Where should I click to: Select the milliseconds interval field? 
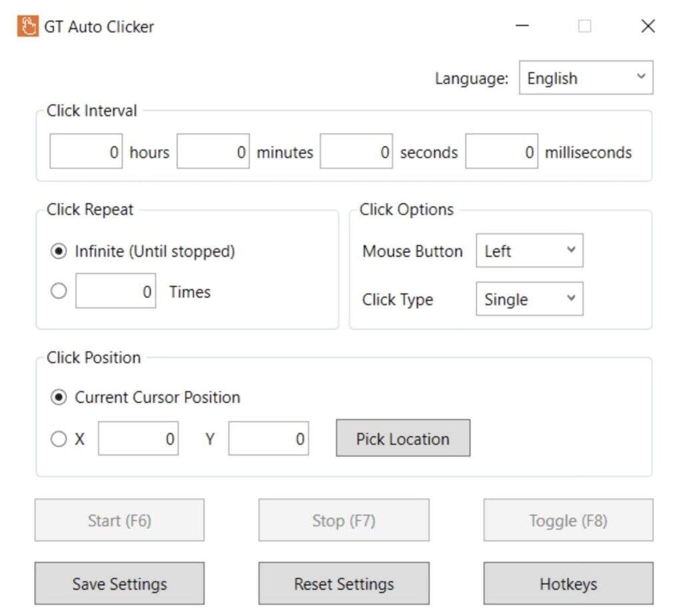pos(502,153)
